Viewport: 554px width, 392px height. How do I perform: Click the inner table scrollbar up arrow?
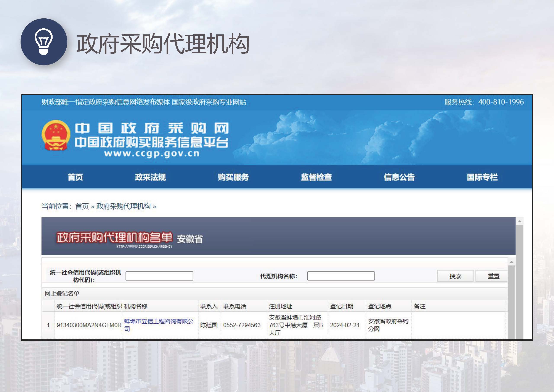(511, 262)
